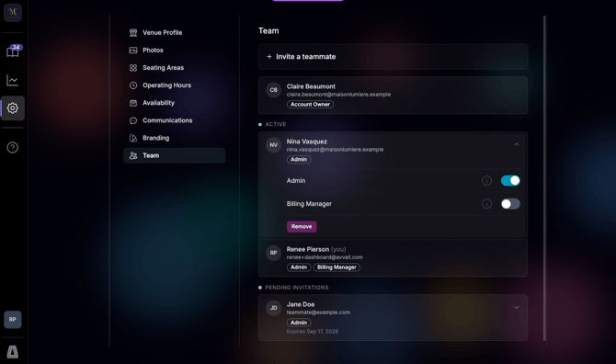Image resolution: width=616 pixels, height=364 pixels.
Task: Click the Branding palette icon
Action: pos(133,138)
